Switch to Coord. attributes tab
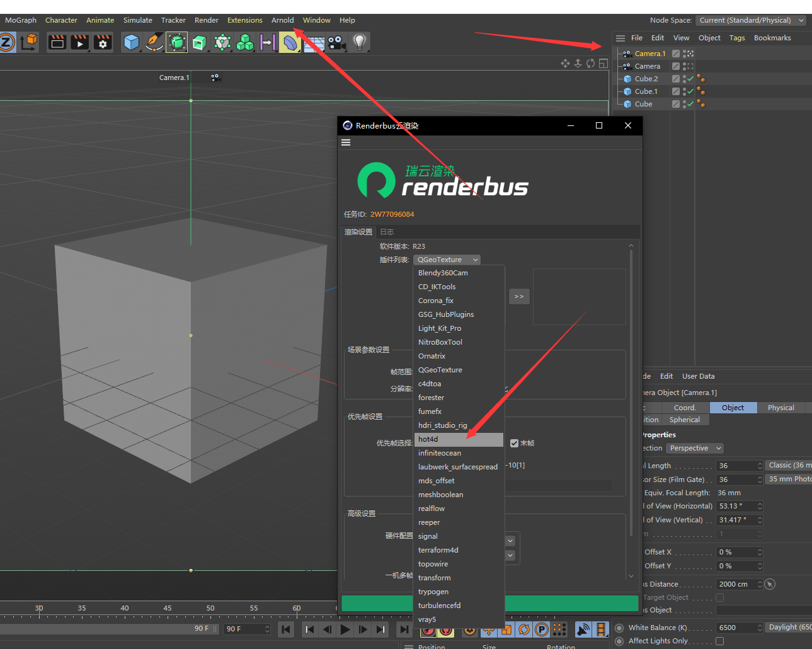 (x=685, y=408)
